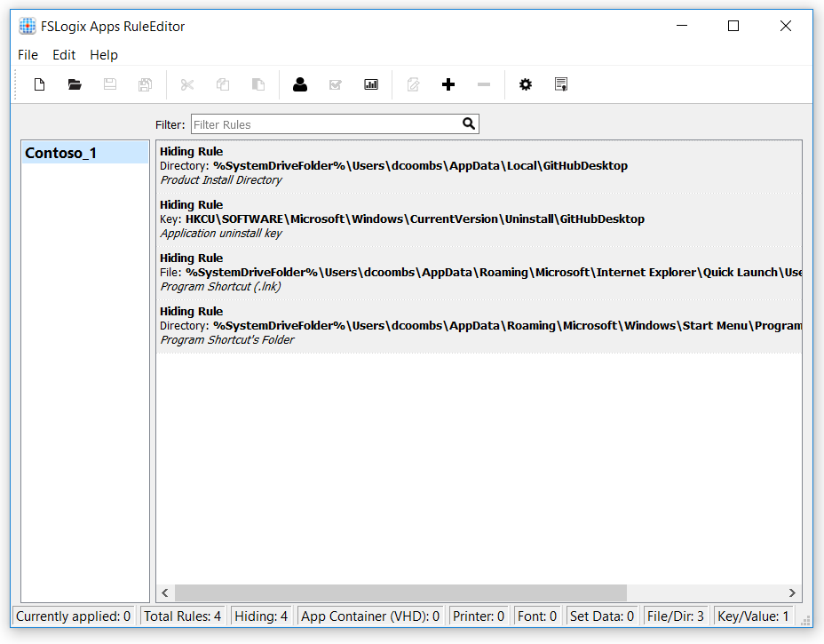The image size is (824, 644).
Task: Select the Contoso_1 rule set
Action: pyautogui.click(x=85, y=153)
